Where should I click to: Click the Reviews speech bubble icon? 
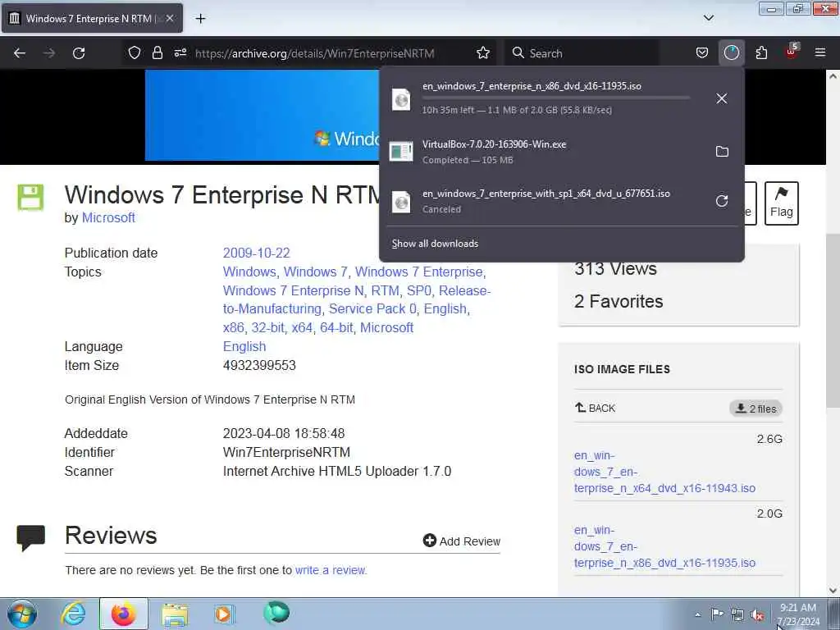30,538
